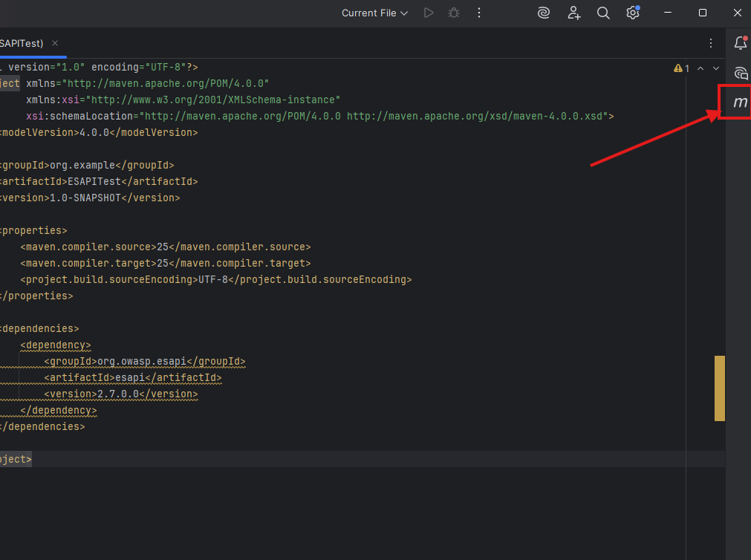Jump to next highlighted problem arrow
Viewport: 751px width, 560px height.
pyautogui.click(x=716, y=68)
